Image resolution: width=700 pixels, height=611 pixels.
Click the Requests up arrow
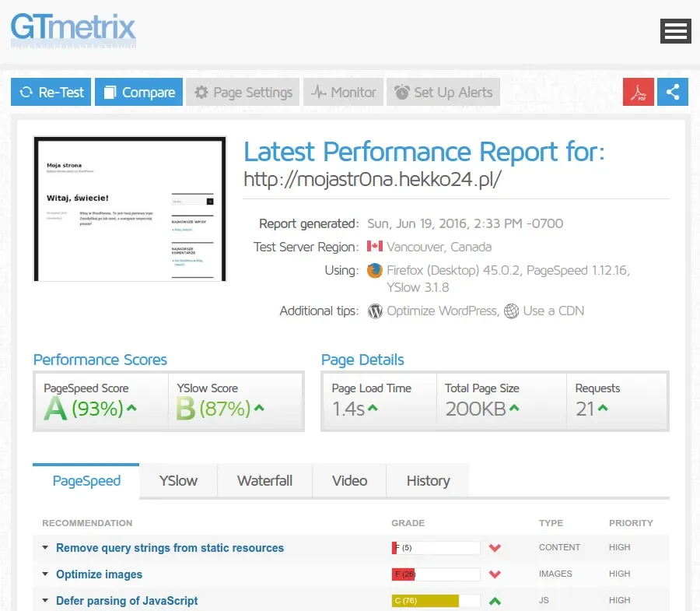[603, 407]
